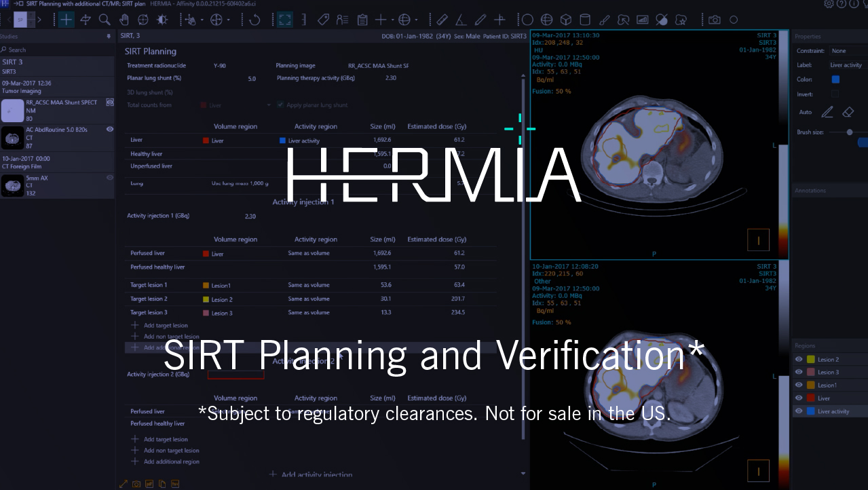The height and width of the screenshot is (490, 868).
Task: Select the pencil draw tool in Properties
Action: [827, 112]
